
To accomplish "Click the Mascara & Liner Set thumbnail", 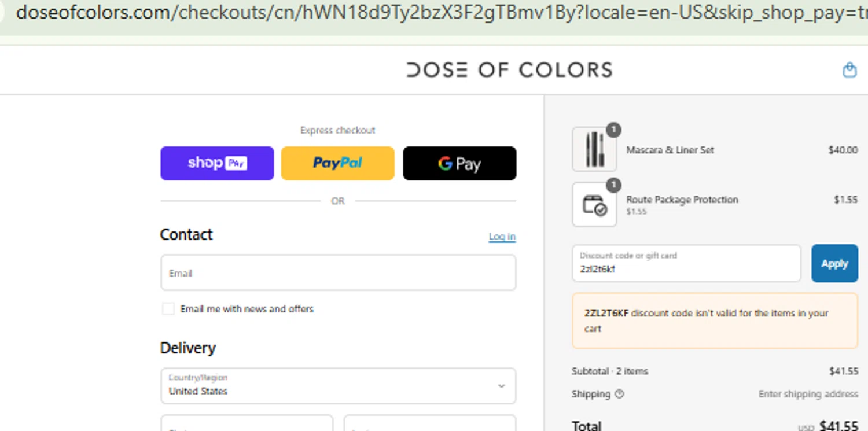I will [x=594, y=149].
